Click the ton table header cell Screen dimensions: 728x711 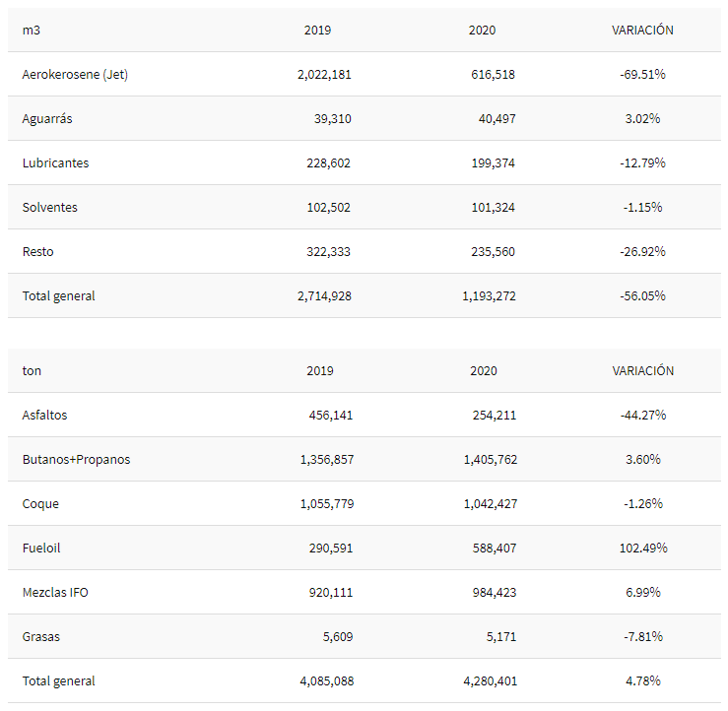(32, 371)
